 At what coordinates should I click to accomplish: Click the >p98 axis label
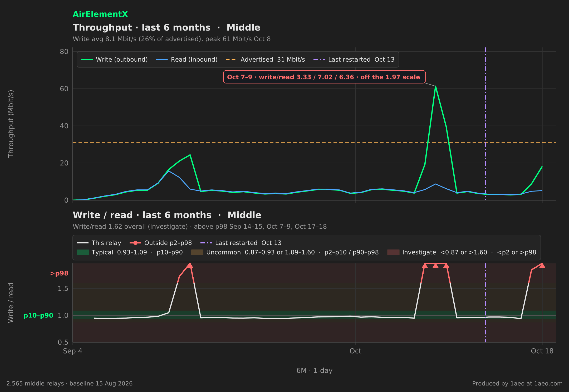pos(59,273)
